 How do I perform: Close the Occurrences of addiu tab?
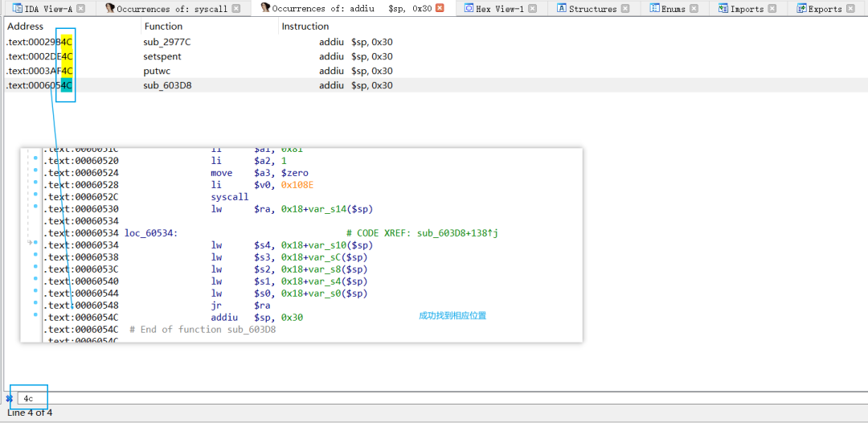[x=440, y=8]
